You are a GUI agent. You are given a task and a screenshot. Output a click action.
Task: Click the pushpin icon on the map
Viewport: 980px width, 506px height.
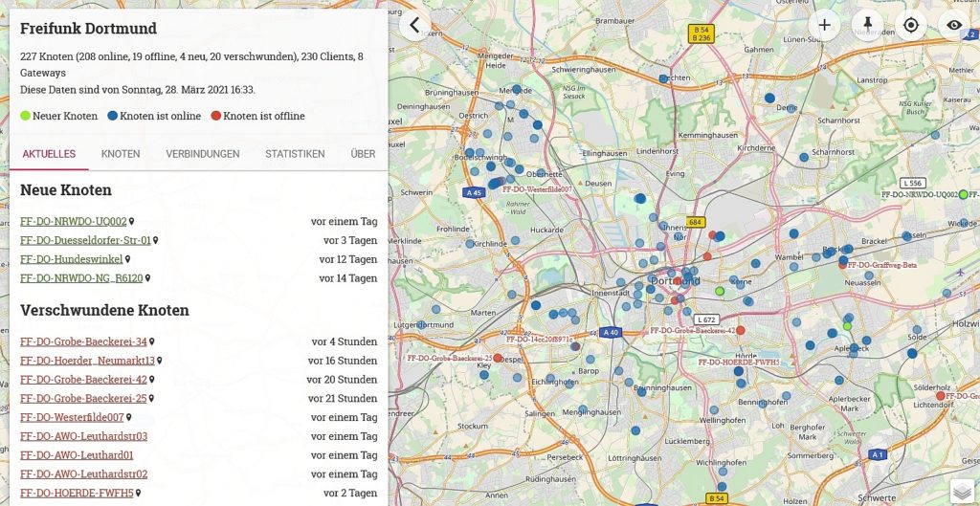pyautogui.click(x=868, y=25)
